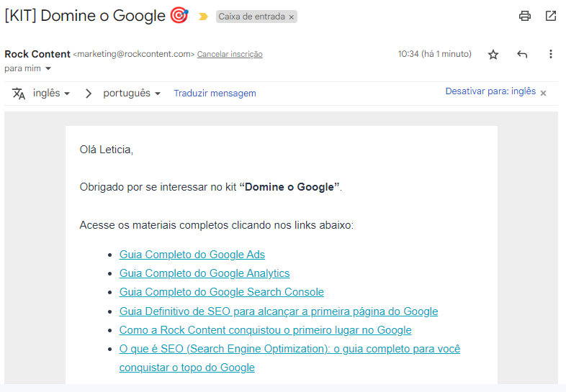Viewport: 566px width, 392px height.
Task: Click Desativar para: inglês
Action: pos(490,91)
